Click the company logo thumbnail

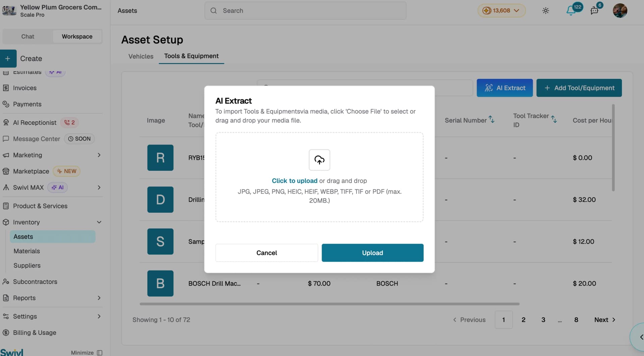[9, 11]
